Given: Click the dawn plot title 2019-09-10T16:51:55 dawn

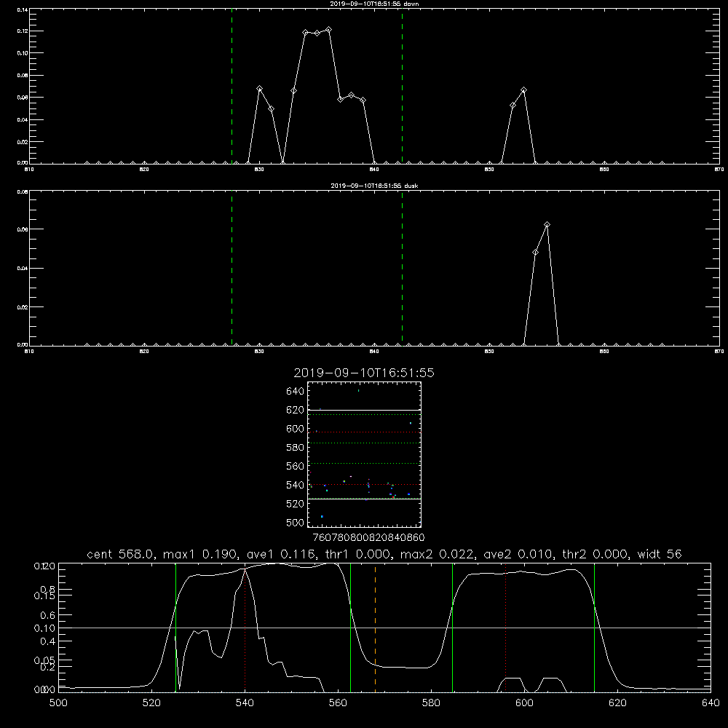Looking at the screenshot, I should tap(374, 4).
